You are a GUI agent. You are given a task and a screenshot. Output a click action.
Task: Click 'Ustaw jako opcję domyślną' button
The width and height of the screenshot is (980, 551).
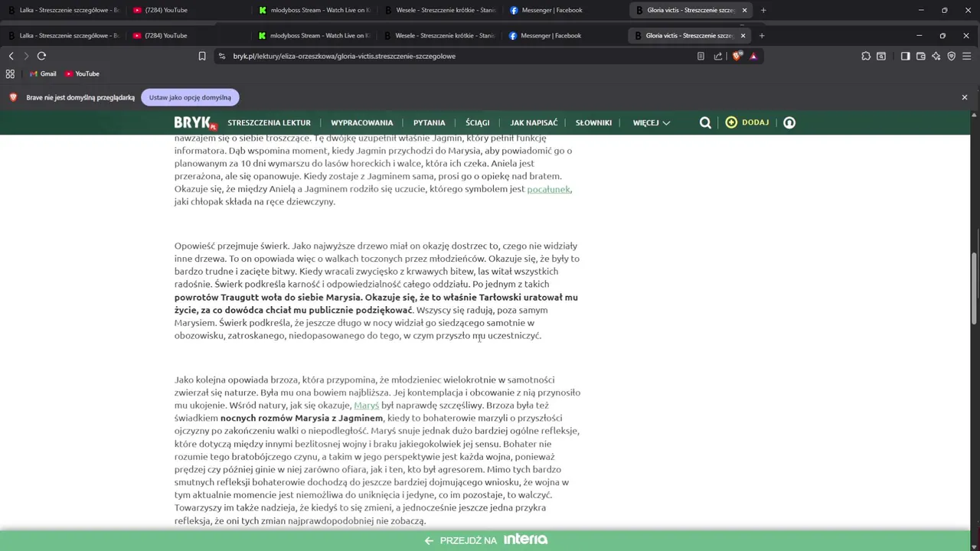190,97
